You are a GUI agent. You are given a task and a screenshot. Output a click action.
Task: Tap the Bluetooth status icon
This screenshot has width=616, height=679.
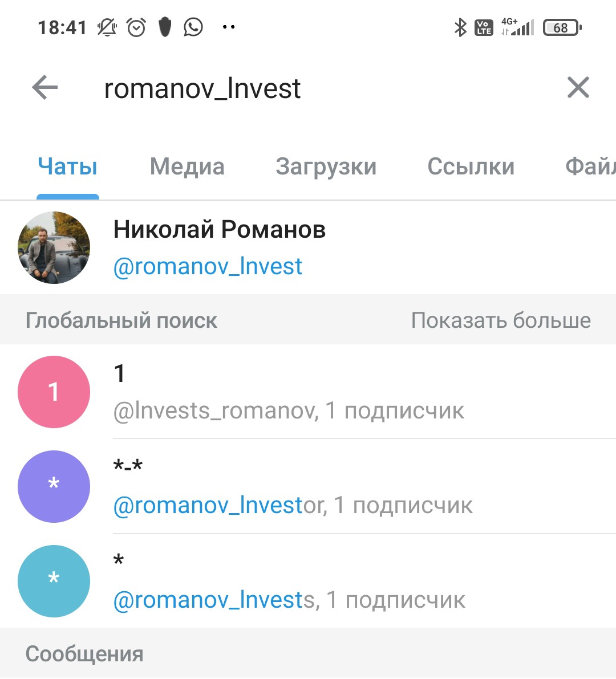tap(460, 28)
